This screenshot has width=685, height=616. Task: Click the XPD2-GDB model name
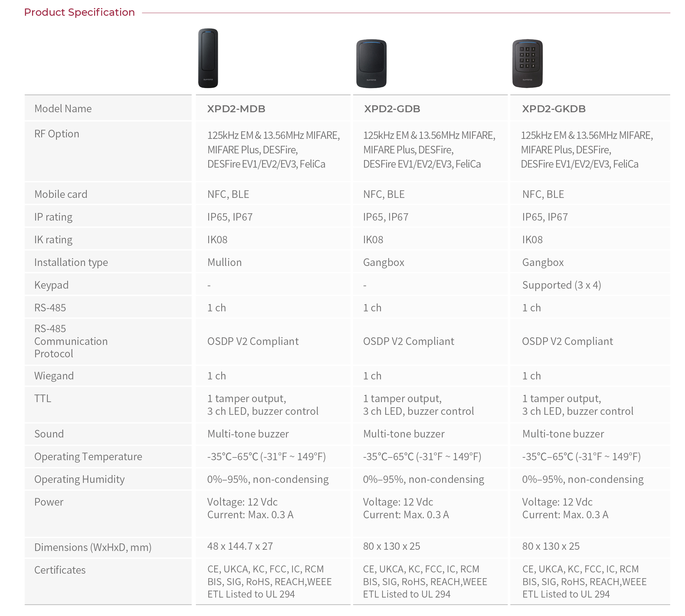(x=392, y=109)
